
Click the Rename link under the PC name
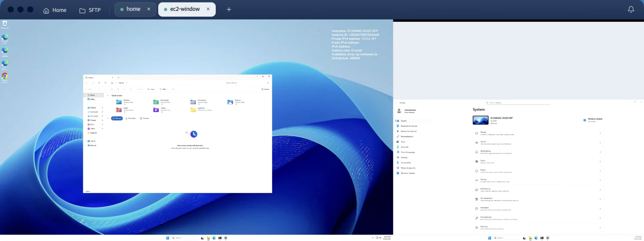click(x=493, y=123)
